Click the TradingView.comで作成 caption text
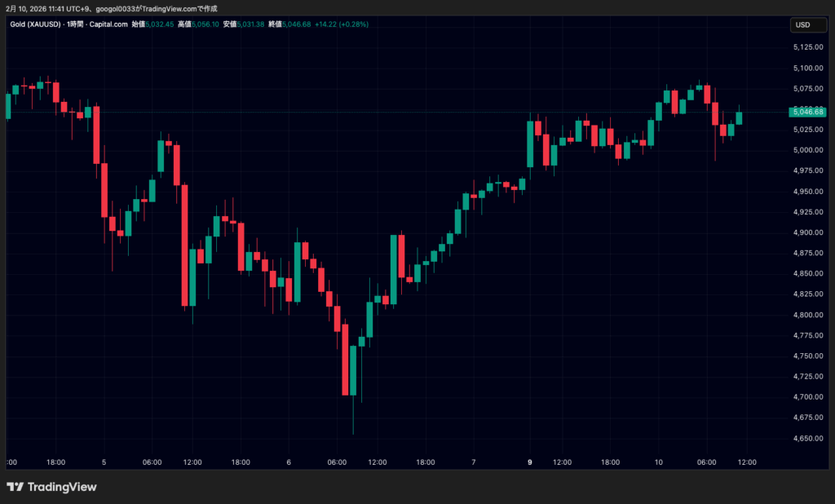The width and height of the screenshot is (835, 504). [179, 8]
